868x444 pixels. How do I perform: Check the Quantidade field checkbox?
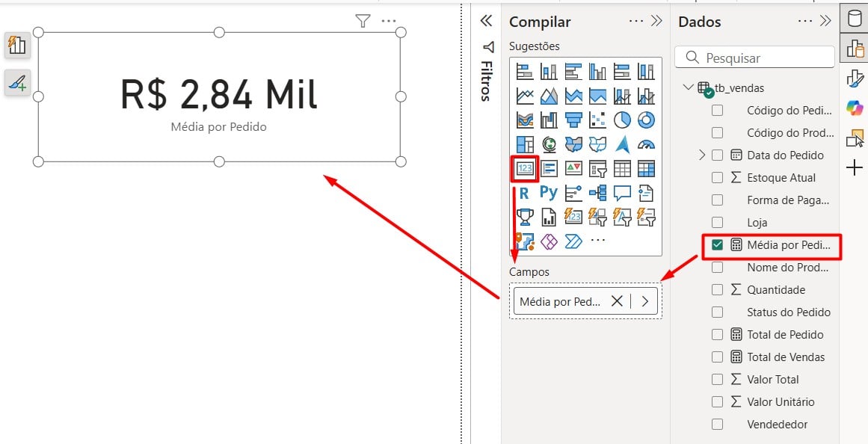[717, 289]
